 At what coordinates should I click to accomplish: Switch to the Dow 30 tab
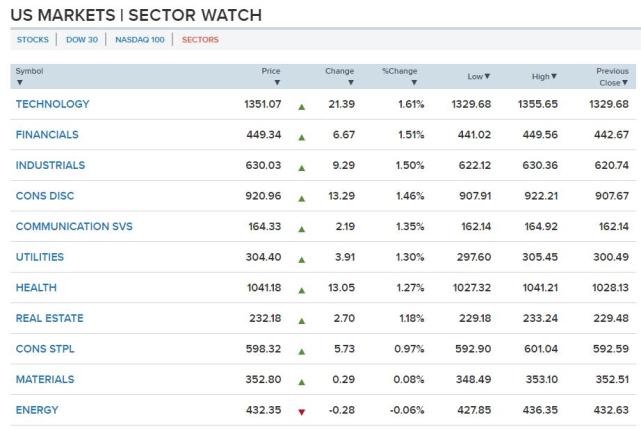(80, 40)
